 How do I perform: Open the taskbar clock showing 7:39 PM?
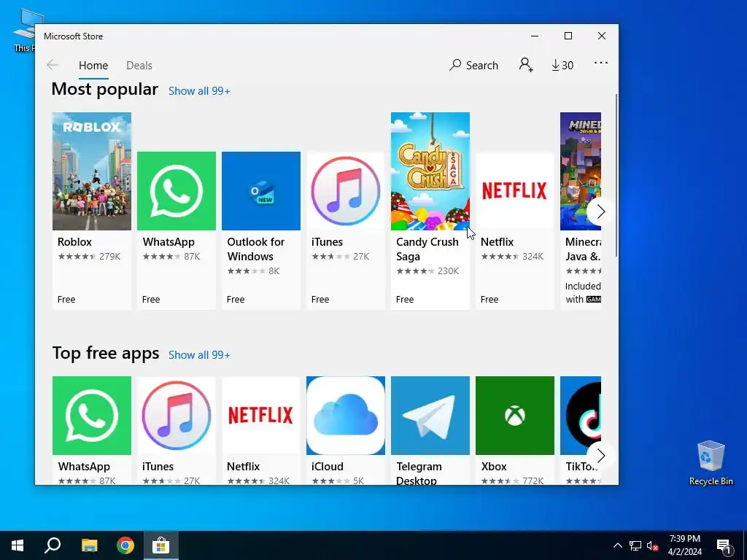pos(684,545)
